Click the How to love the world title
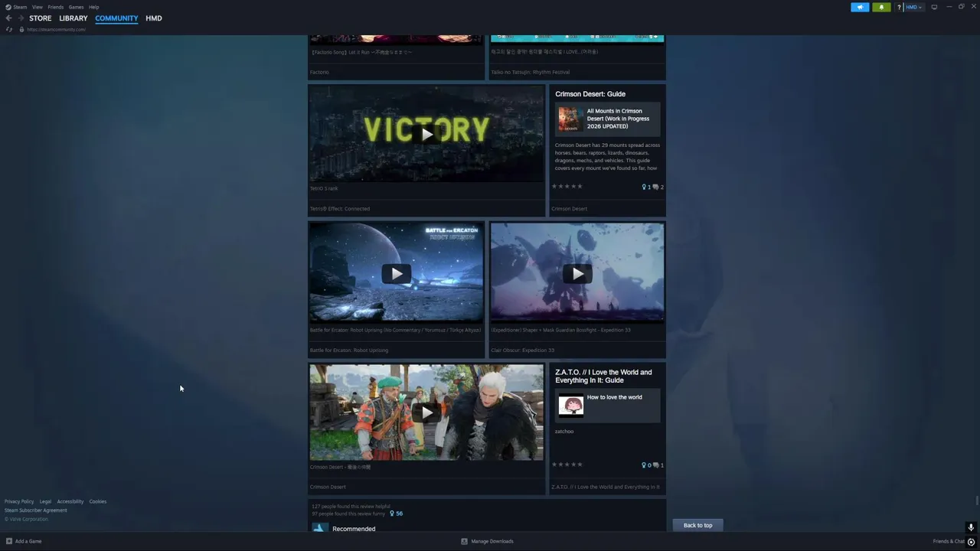 (x=614, y=397)
